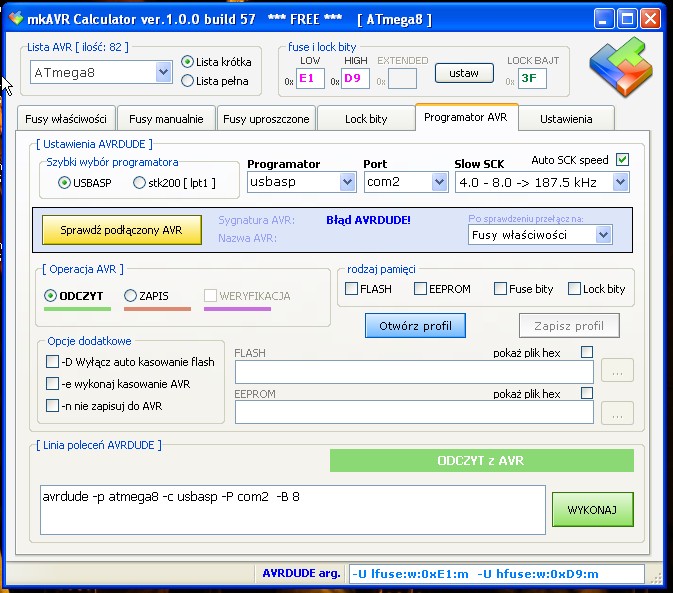Image resolution: width=673 pixels, height=593 pixels.
Task: Check the Fuse bity memory box
Action: 500,288
